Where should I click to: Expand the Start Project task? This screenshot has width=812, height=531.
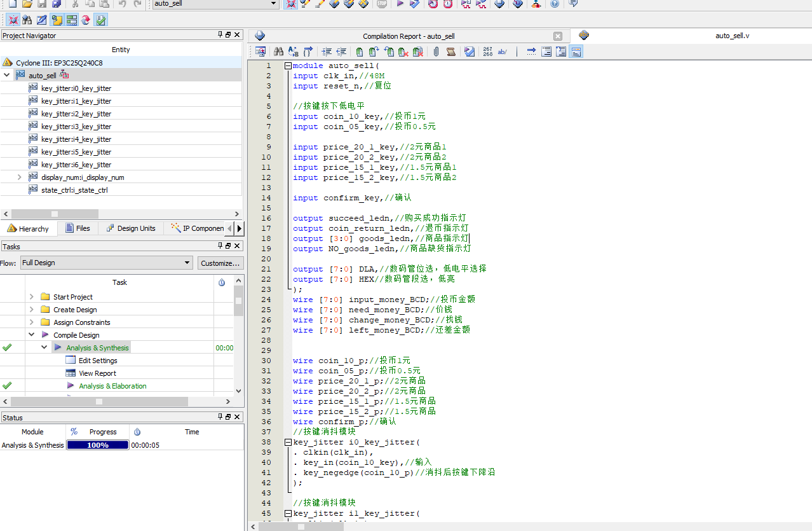tap(32, 297)
